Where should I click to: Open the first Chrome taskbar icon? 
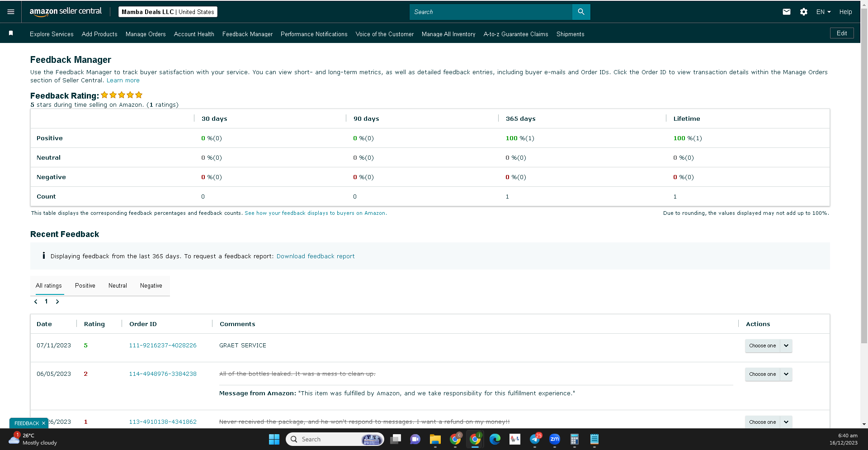455,439
